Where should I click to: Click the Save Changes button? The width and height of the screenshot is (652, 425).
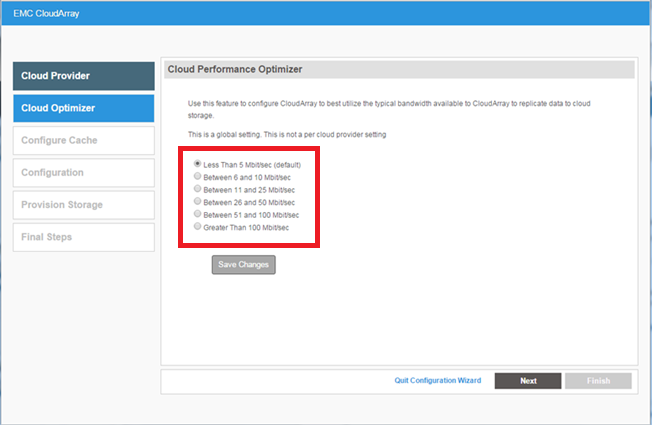click(244, 264)
